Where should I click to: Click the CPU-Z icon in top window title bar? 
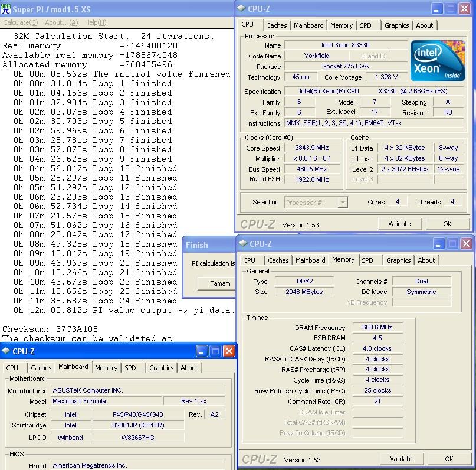tap(242, 8)
